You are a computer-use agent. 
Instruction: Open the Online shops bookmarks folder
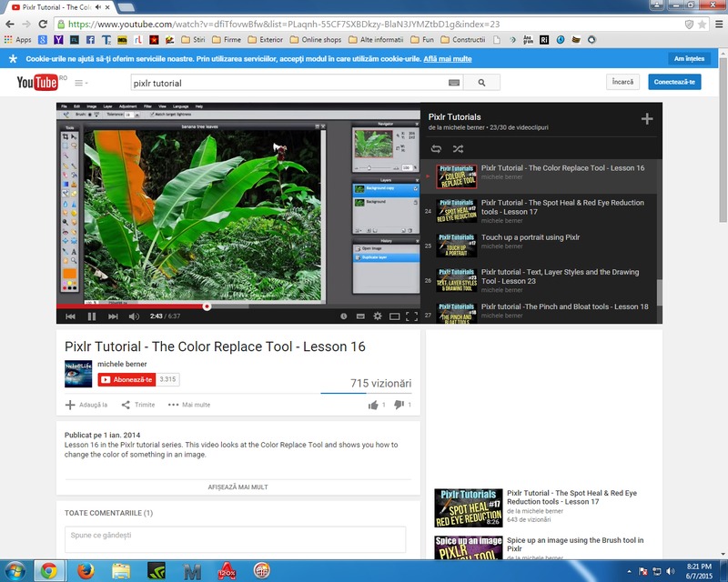pyautogui.click(x=316, y=40)
